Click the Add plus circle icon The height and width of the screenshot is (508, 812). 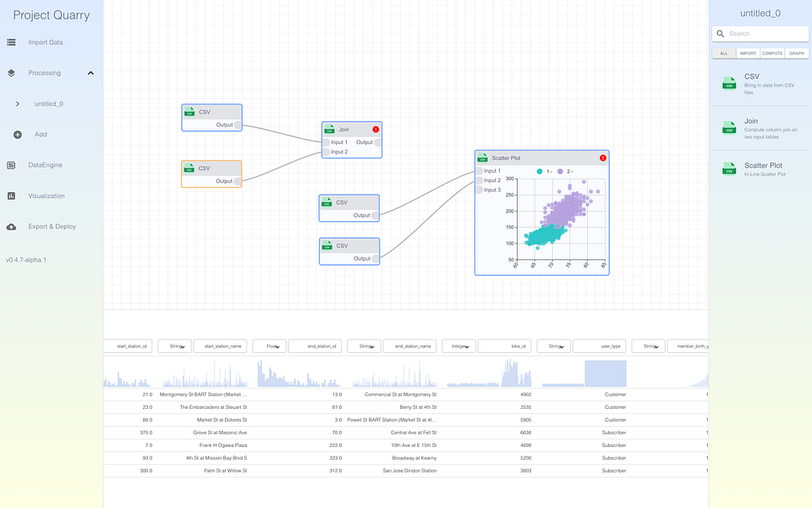tap(18, 135)
